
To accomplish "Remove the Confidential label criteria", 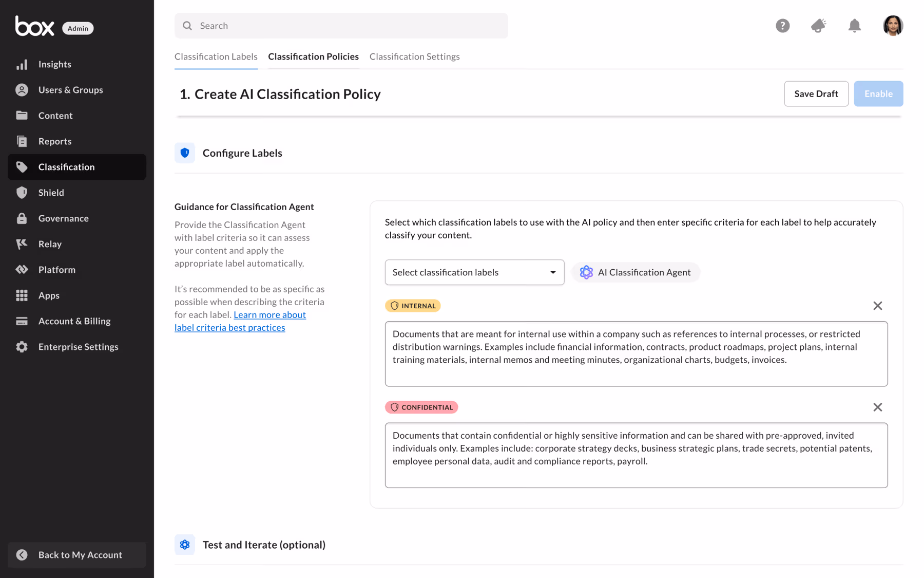I will click(x=877, y=407).
